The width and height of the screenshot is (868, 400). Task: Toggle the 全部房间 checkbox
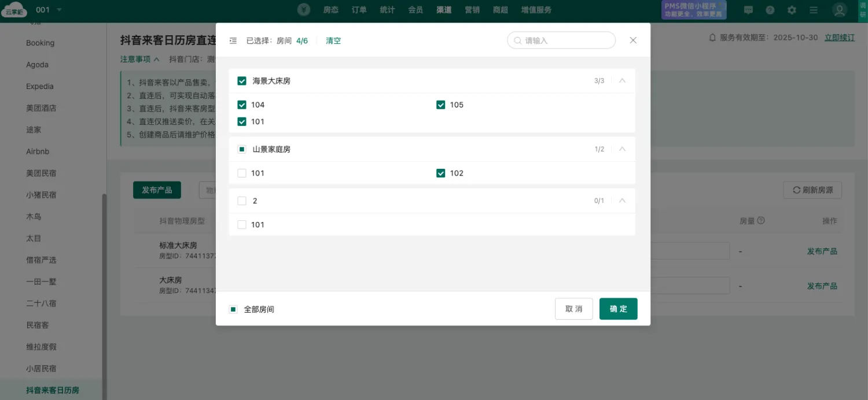coord(233,309)
